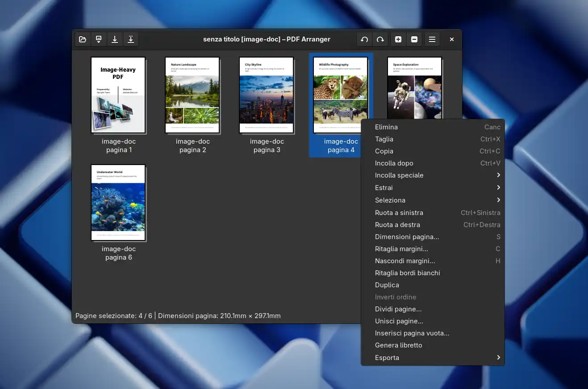Image resolution: width=588 pixels, height=389 pixels.
Task: Expand the Estrai submenu
Action: tap(383, 188)
